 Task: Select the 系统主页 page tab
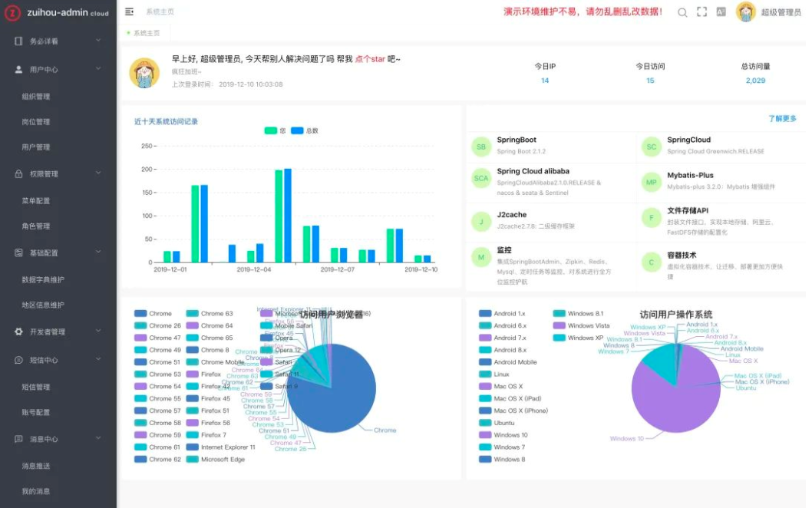(144, 33)
